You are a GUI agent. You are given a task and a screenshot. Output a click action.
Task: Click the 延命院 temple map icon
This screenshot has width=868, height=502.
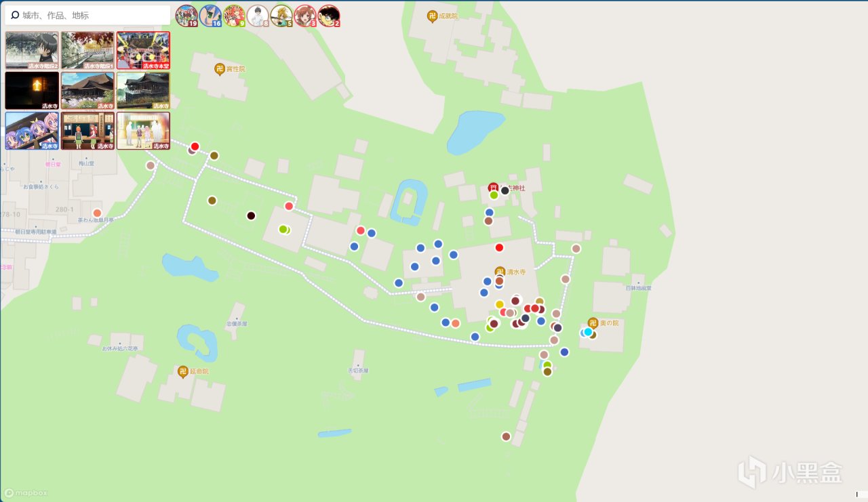point(182,371)
